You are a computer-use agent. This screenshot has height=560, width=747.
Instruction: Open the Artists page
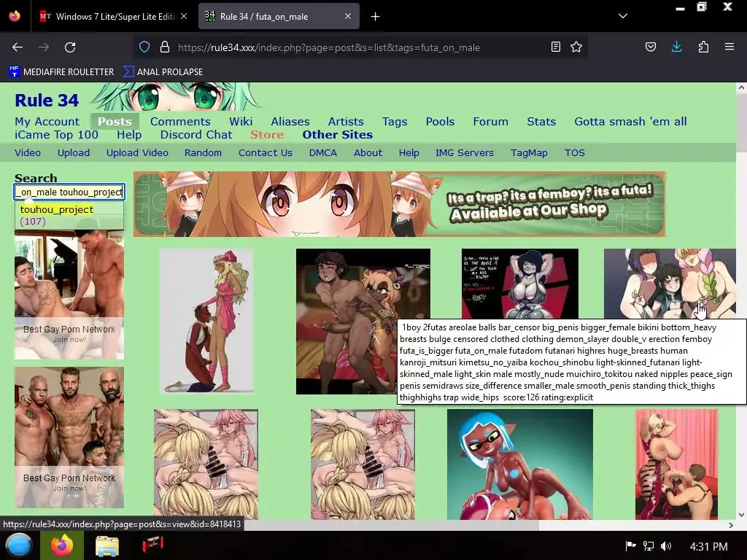click(x=346, y=122)
